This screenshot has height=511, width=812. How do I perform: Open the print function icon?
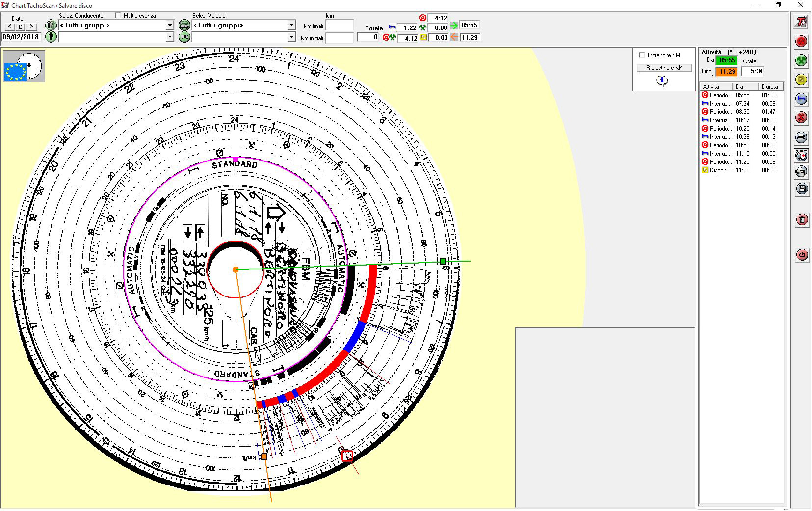[801, 137]
